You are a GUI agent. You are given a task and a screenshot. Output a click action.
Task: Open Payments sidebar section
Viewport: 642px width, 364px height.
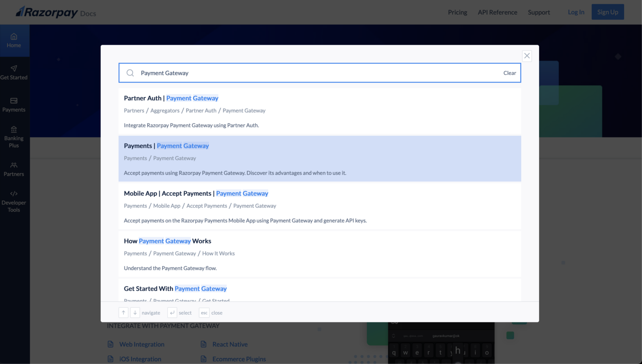[14, 105]
